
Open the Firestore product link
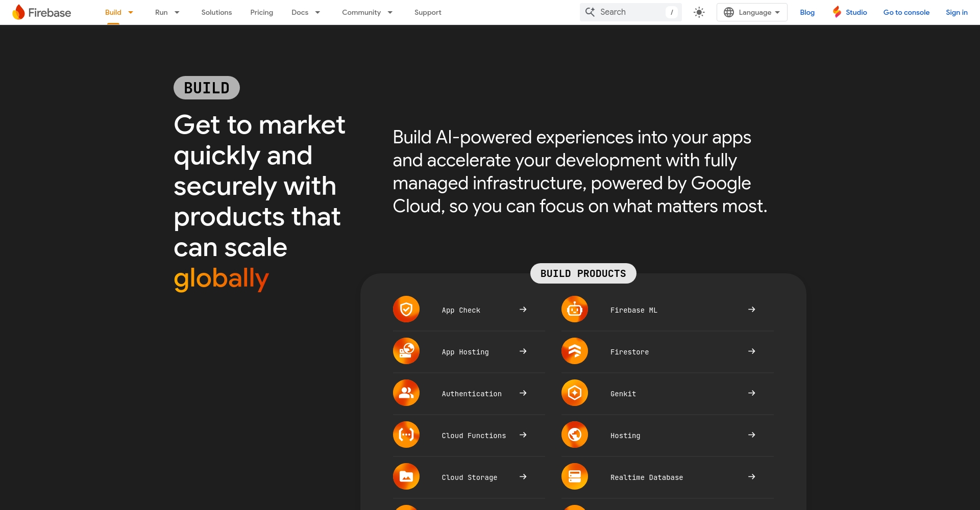(x=630, y=352)
